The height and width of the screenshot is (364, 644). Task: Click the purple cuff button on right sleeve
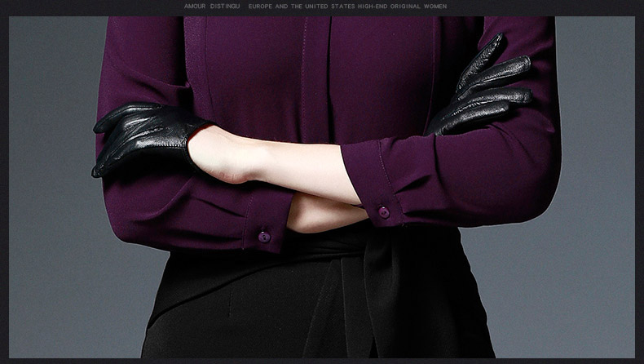tap(384, 212)
